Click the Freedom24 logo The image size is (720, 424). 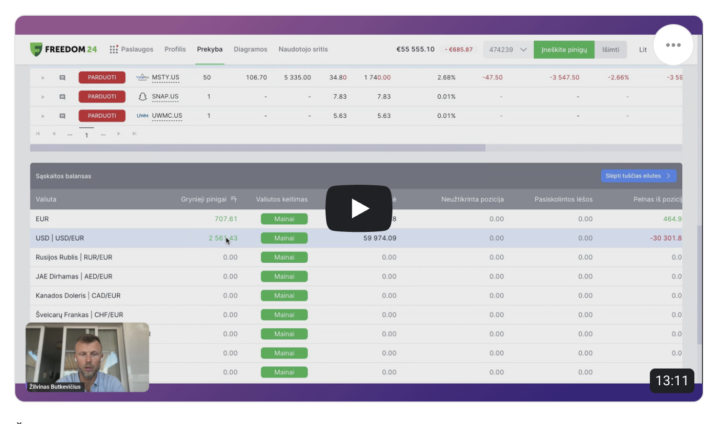tap(63, 49)
